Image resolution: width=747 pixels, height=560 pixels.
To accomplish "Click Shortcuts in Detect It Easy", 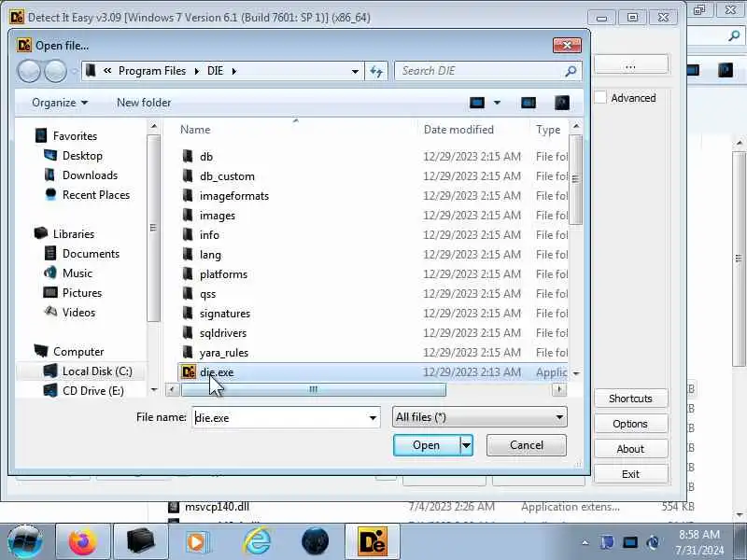I will click(630, 399).
